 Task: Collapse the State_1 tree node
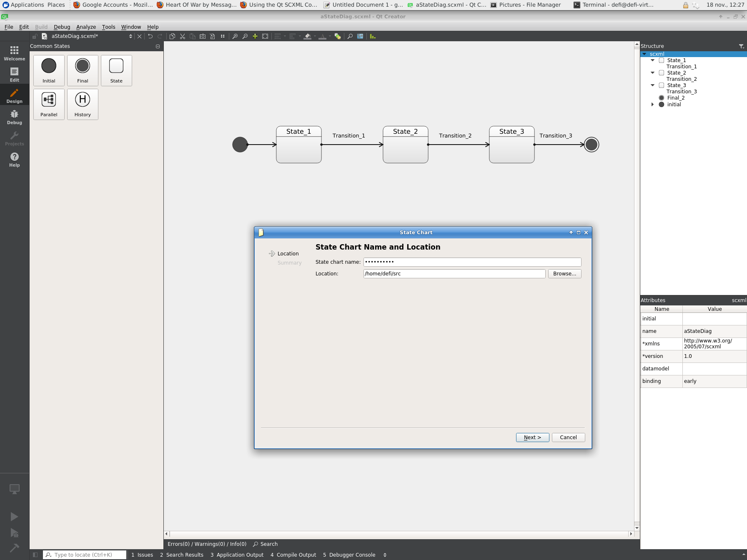tap(653, 60)
